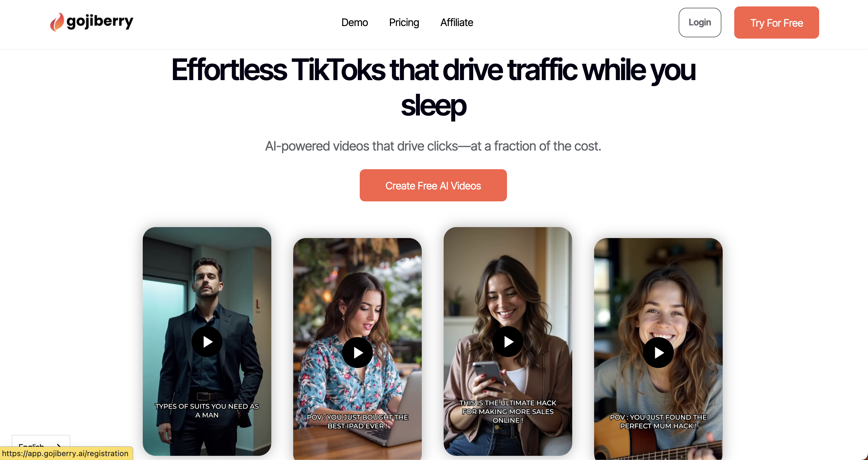This screenshot has width=868, height=460.
Task: Go to the Pricing page
Action: 404,22
